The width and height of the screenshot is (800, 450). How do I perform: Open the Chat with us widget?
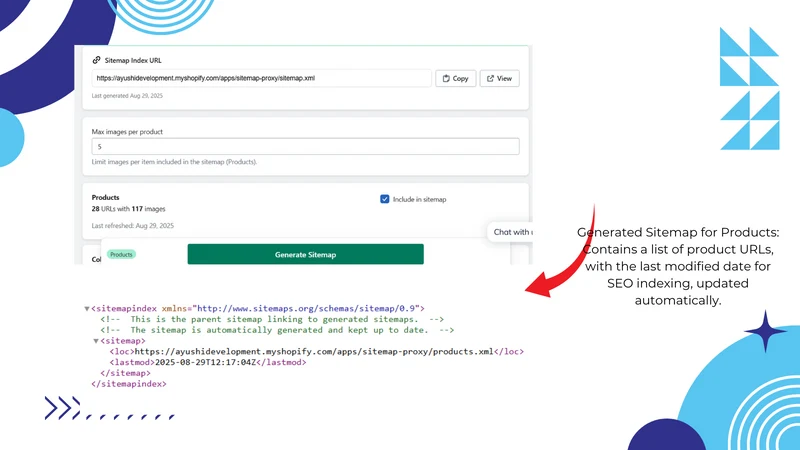(511, 232)
